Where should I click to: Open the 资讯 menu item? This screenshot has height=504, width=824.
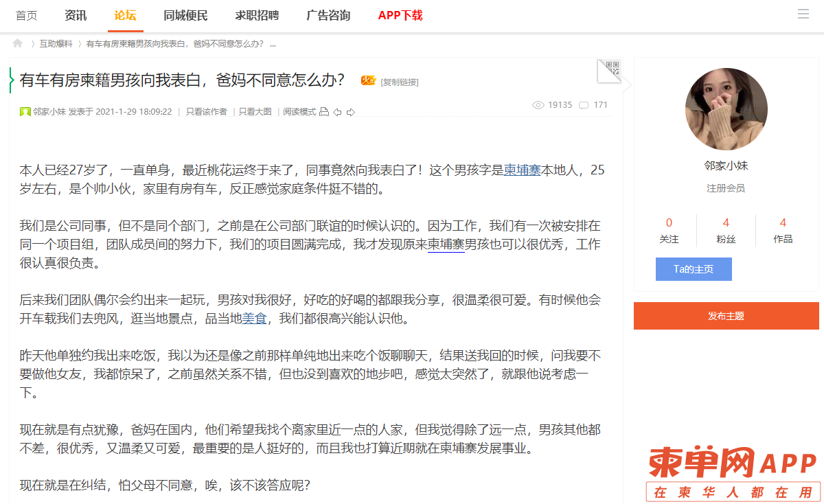(76, 15)
